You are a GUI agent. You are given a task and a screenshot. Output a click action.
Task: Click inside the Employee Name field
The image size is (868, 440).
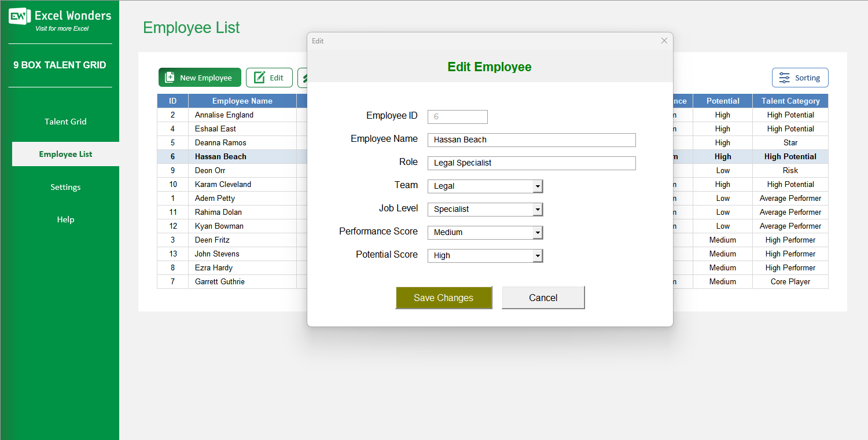tap(531, 140)
